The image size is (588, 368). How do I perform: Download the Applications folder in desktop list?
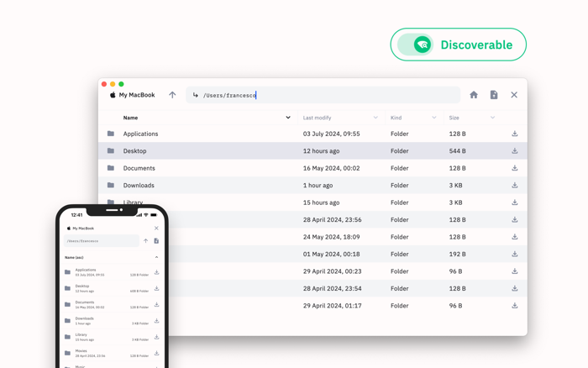point(514,134)
